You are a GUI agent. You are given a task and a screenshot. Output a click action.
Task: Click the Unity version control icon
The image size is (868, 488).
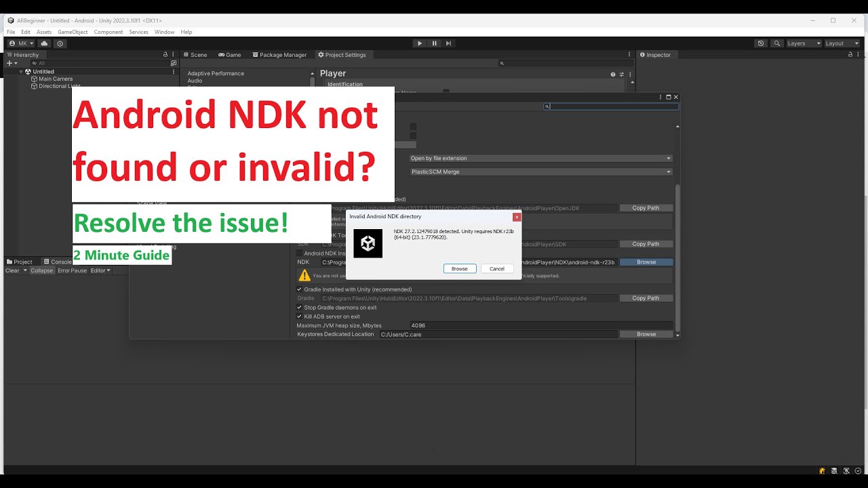(x=60, y=43)
